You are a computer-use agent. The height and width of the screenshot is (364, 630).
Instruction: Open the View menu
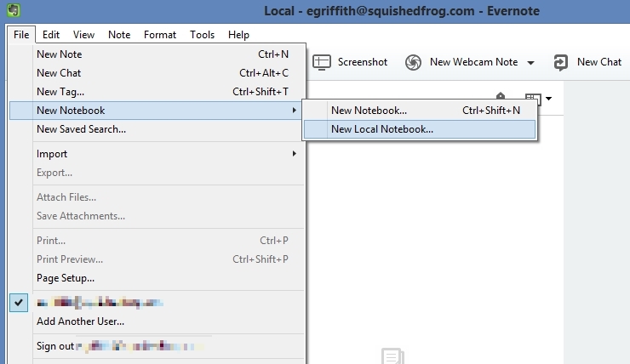pyautogui.click(x=83, y=35)
